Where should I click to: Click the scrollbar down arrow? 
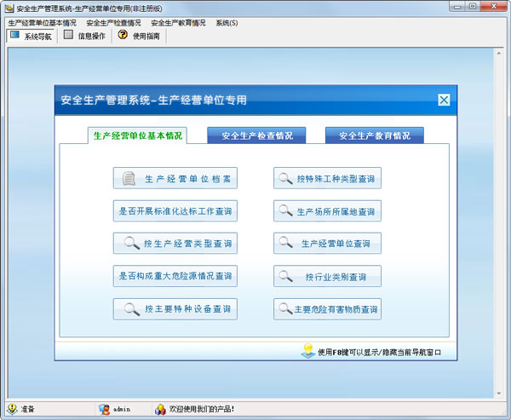[x=499, y=394]
